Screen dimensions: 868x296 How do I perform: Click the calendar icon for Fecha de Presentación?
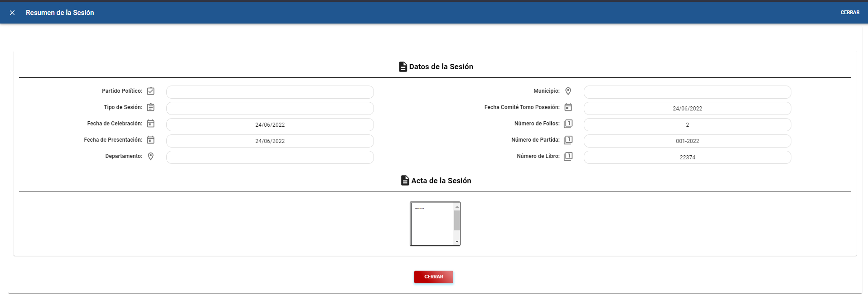click(151, 140)
